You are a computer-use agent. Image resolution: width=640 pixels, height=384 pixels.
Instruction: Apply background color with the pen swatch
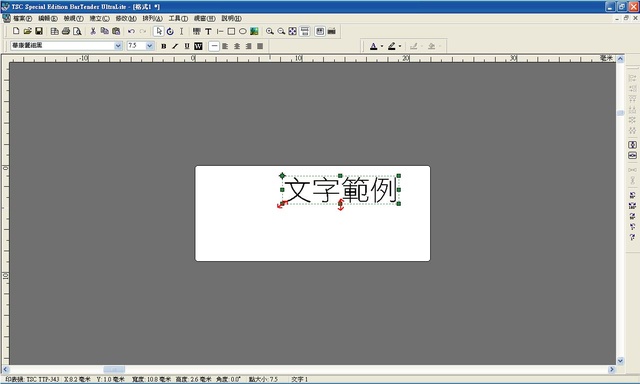tap(391, 46)
